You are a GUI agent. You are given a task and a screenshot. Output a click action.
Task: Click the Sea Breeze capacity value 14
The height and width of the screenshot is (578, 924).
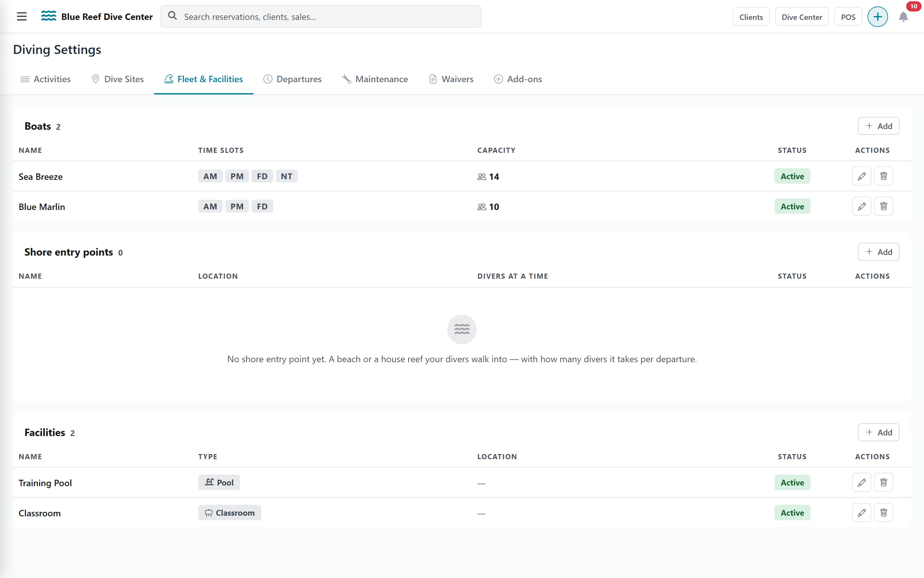(x=494, y=177)
